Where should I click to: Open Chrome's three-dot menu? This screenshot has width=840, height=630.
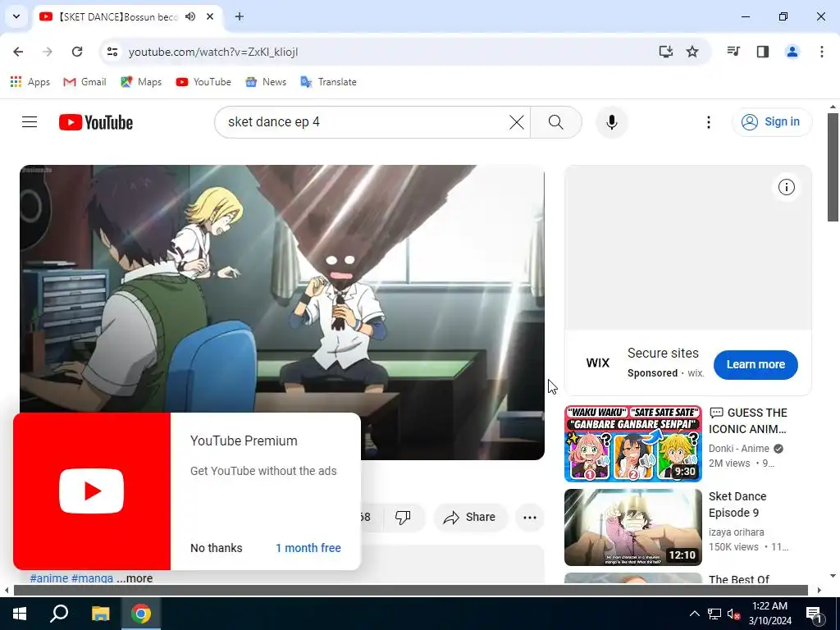coord(821,52)
